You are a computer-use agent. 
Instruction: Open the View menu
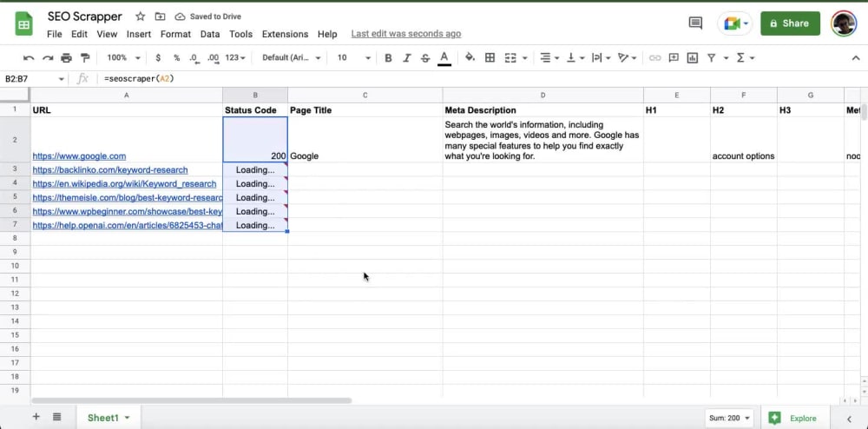click(107, 35)
